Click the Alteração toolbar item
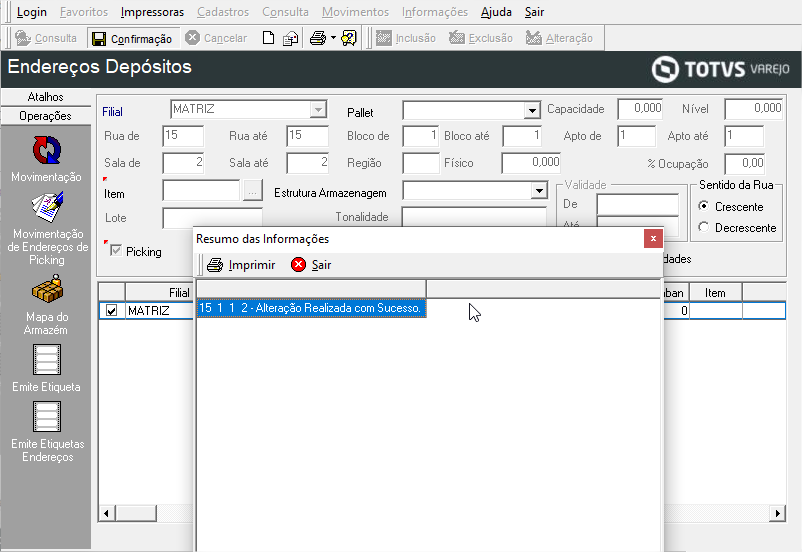 click(559, 38)
